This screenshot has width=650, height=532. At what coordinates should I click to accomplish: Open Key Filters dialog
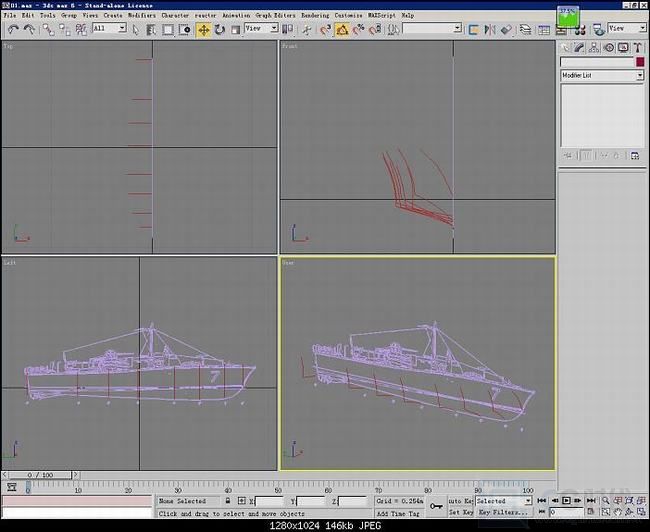coord(503,512)
